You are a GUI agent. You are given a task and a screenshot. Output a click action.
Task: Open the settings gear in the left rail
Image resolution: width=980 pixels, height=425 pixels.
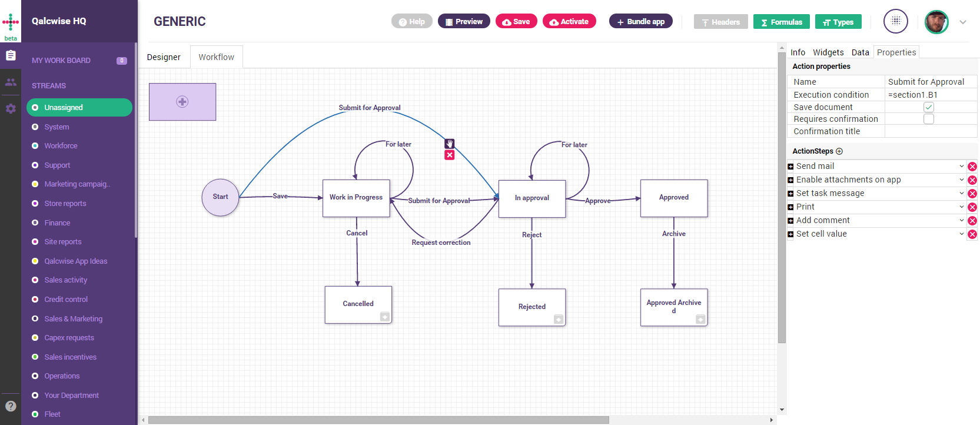[x=11, y=109]
